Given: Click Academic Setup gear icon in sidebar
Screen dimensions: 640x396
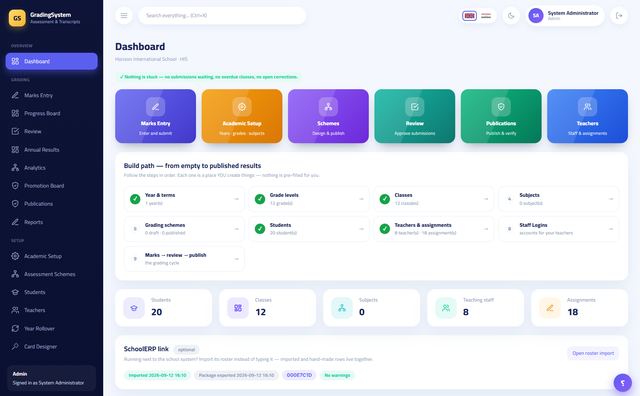Looking at the screenshot, I should tap(15, 256).
